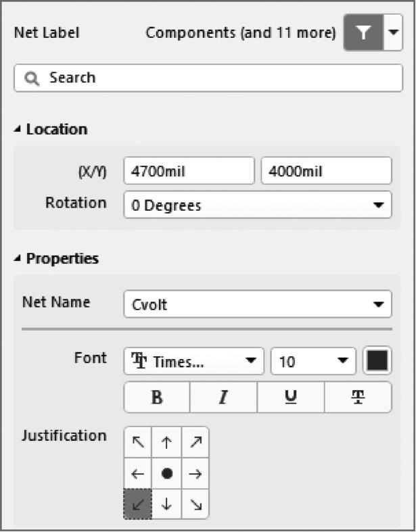The width and height of the screenshot is (416, 532).
Task: Click the Net Label title text
Action: pyautogui.click(x=47, y=33)
